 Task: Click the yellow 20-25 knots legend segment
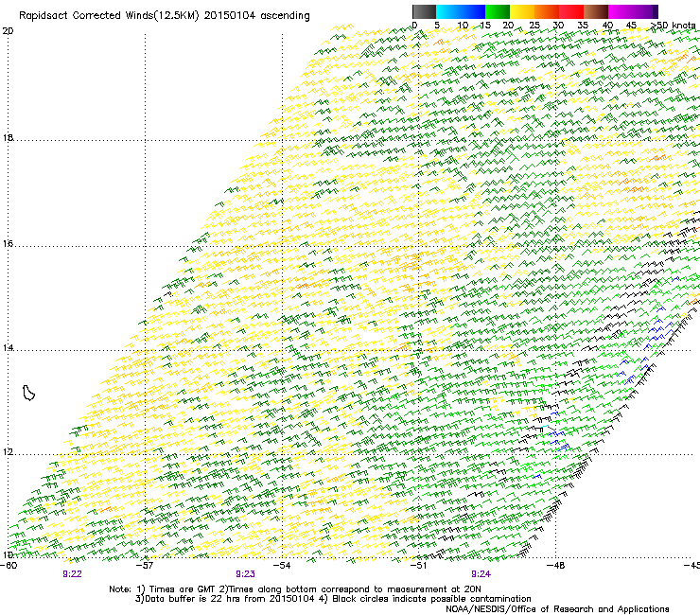[x=522, y=11]
